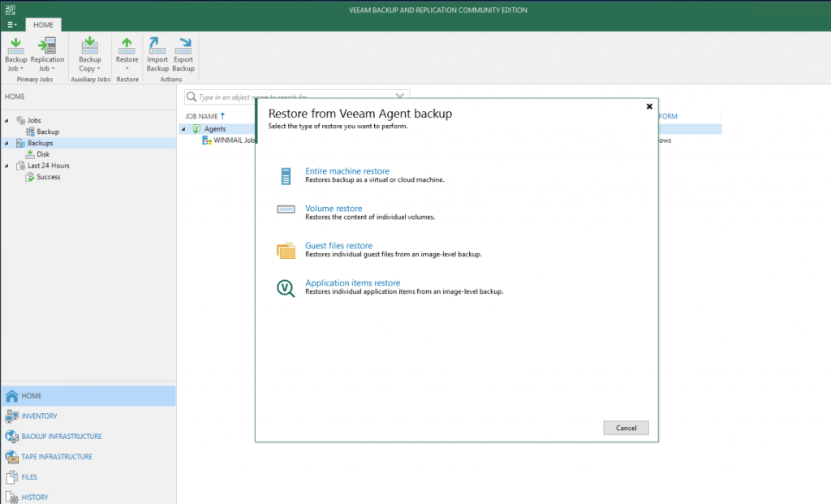Collapse the Agents job group
This screenshot has width=831, height=504.
183,129
